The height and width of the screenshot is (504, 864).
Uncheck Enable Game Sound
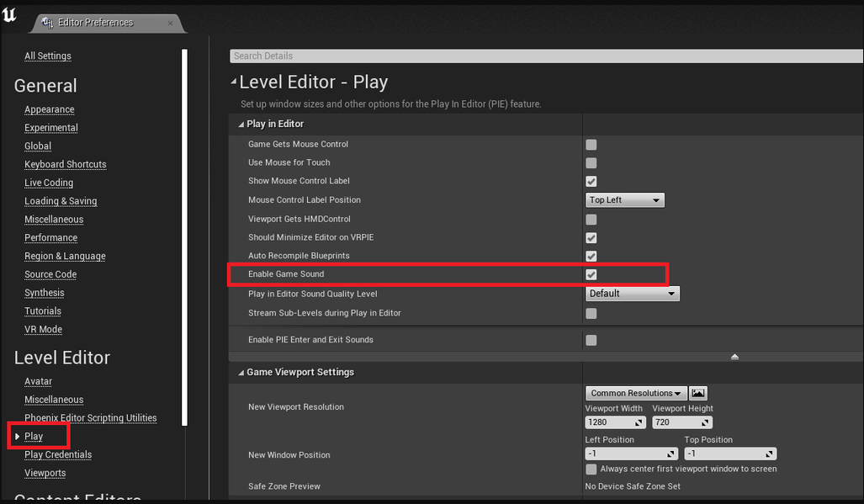tap(591, 274)
